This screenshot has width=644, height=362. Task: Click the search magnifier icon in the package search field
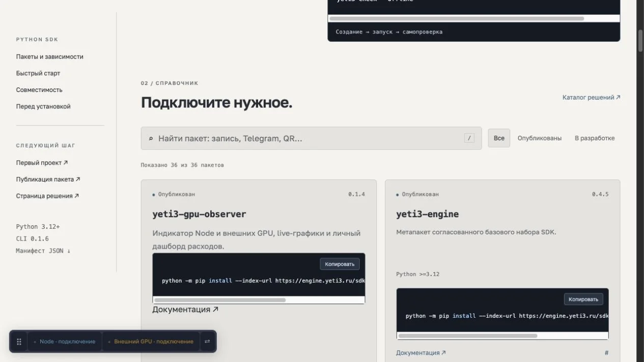pyautogui.click(x=151, y=138)
